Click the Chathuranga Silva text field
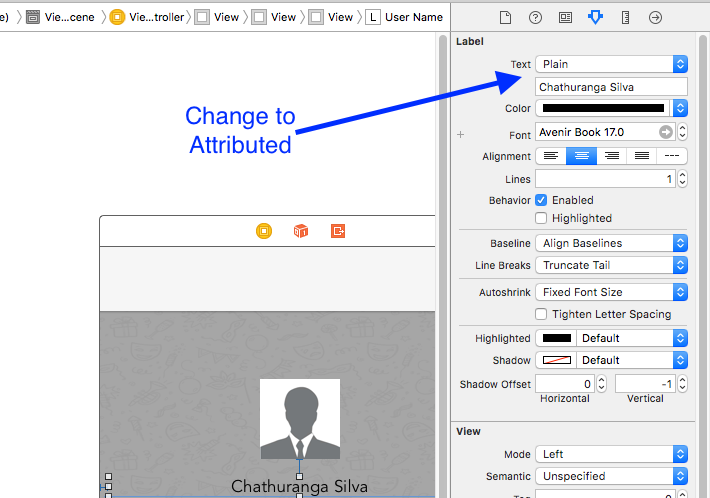 pos(611,87)
